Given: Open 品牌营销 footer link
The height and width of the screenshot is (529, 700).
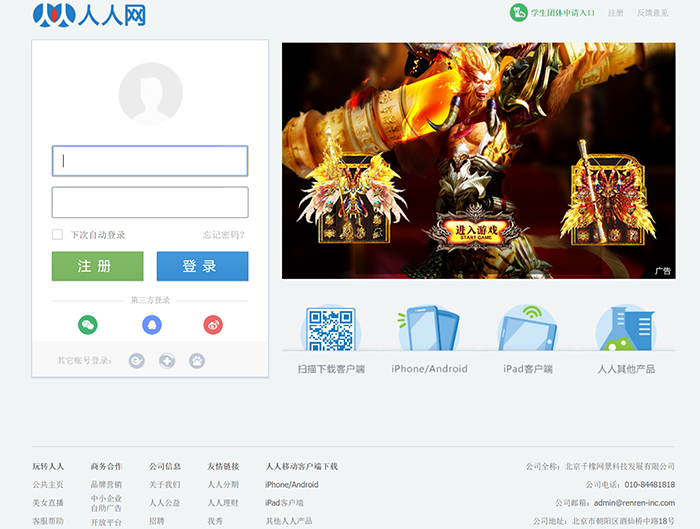Looking at the screenshot, I should 106,484.
